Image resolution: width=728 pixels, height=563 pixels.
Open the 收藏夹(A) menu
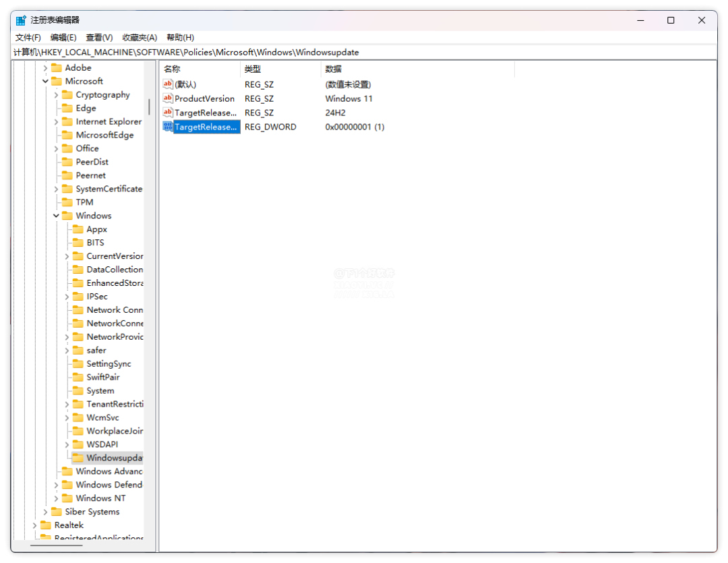pyautogui.click(x=140, y=38)
